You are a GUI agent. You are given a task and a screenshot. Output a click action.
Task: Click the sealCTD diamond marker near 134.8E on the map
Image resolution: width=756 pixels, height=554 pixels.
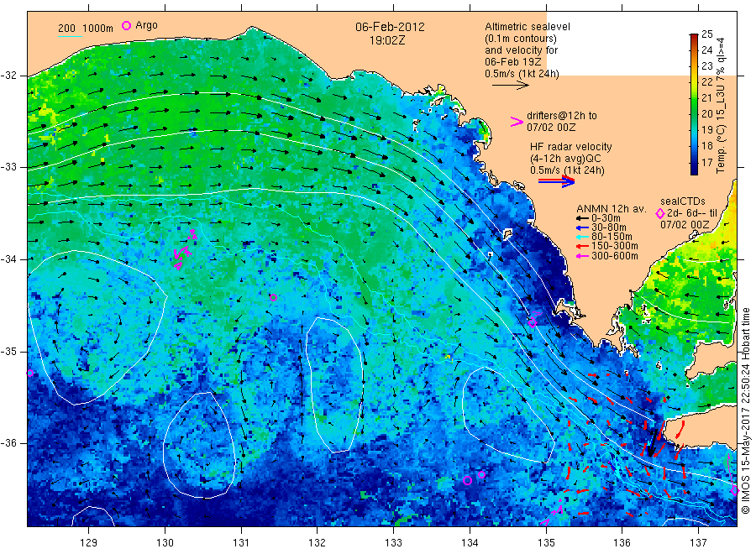click(533, 323)
